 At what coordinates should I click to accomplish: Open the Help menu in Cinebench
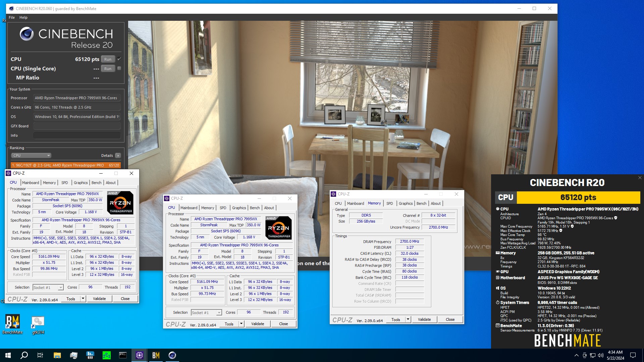[x=23, y=17]
